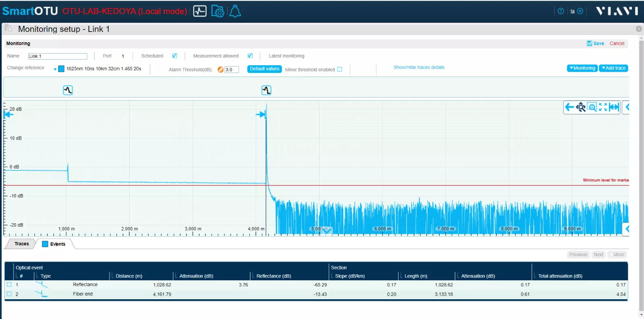Click the expand to full scale arrows icon
Image resolution: width=644 pixels, height=319 pixels.
click(x=603, y=107)
